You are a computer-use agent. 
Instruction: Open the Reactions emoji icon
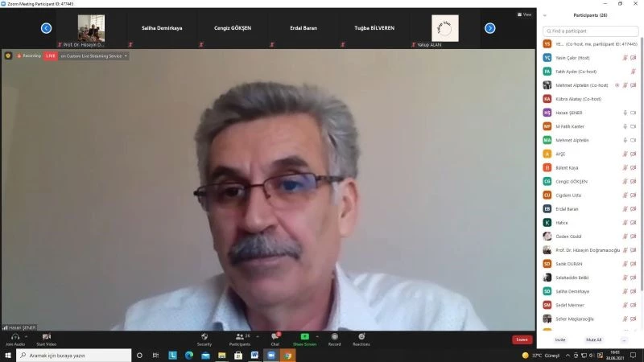(x=361, y=335)
